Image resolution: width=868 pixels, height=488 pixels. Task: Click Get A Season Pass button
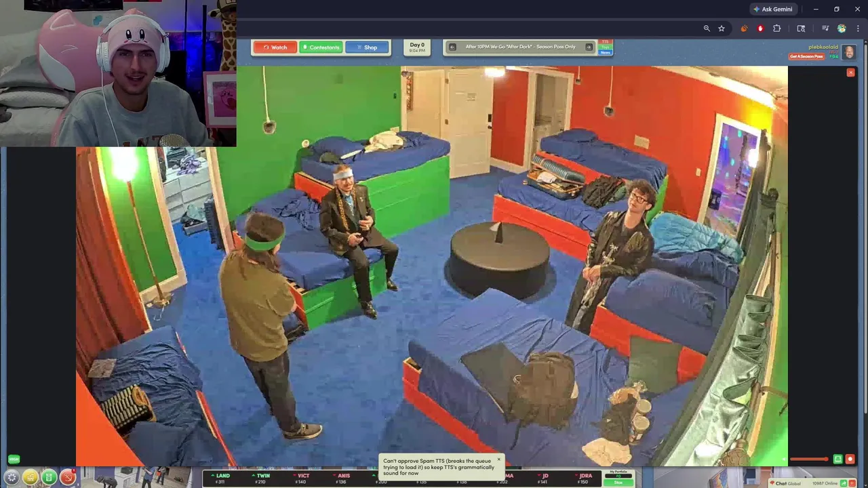pyautogui.click(x=806, y=56)
